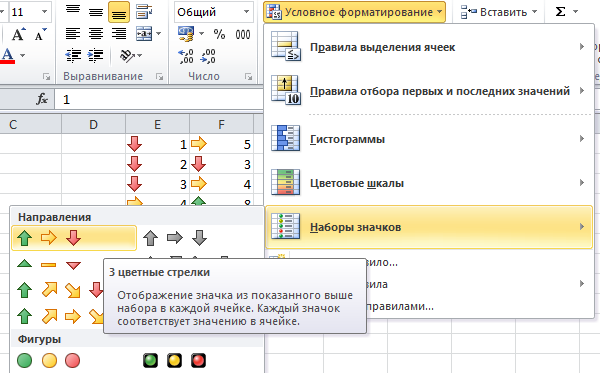Center text horizontally
Viewport: 600px width, 373px height.
coord(96,34)
